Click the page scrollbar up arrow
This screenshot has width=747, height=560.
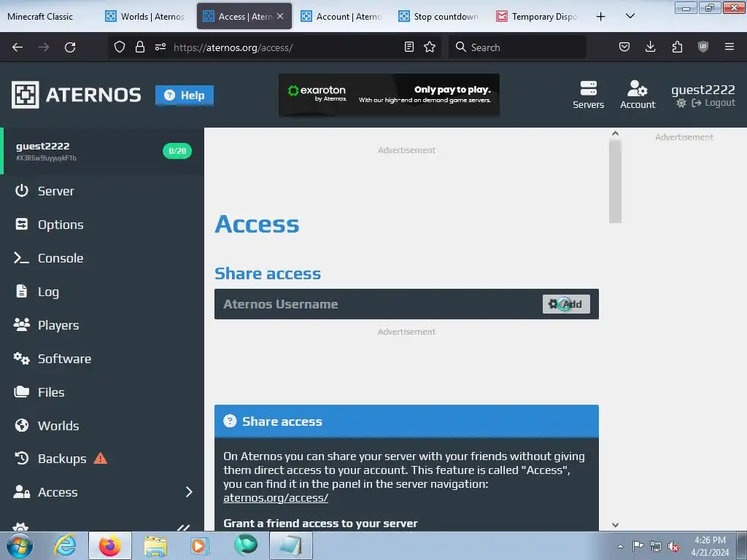[615, 134]
